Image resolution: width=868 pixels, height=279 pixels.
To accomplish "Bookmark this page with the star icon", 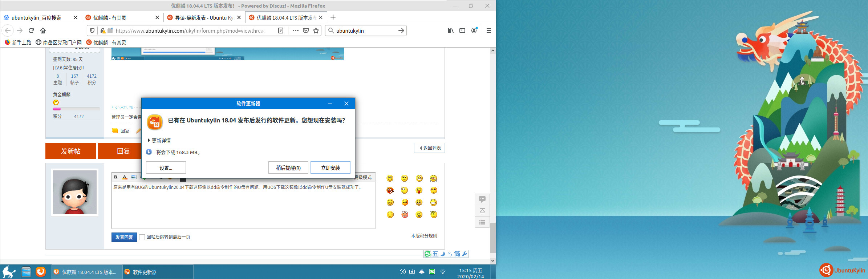I will [x=316, y=31].
